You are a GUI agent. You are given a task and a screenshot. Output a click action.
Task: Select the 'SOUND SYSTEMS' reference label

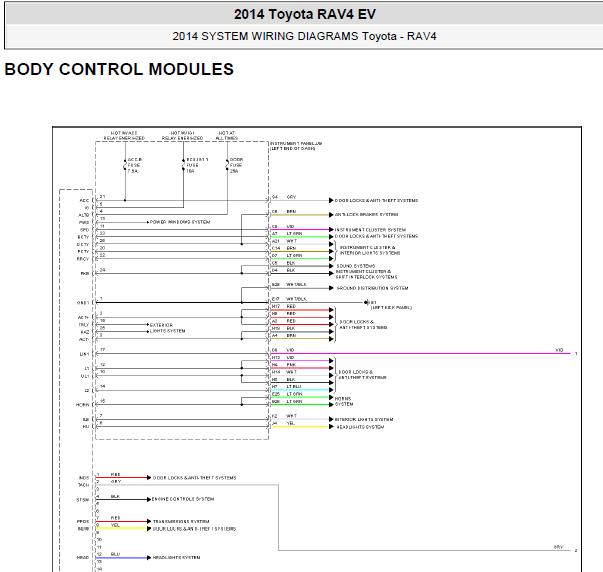tap(356, 266)
